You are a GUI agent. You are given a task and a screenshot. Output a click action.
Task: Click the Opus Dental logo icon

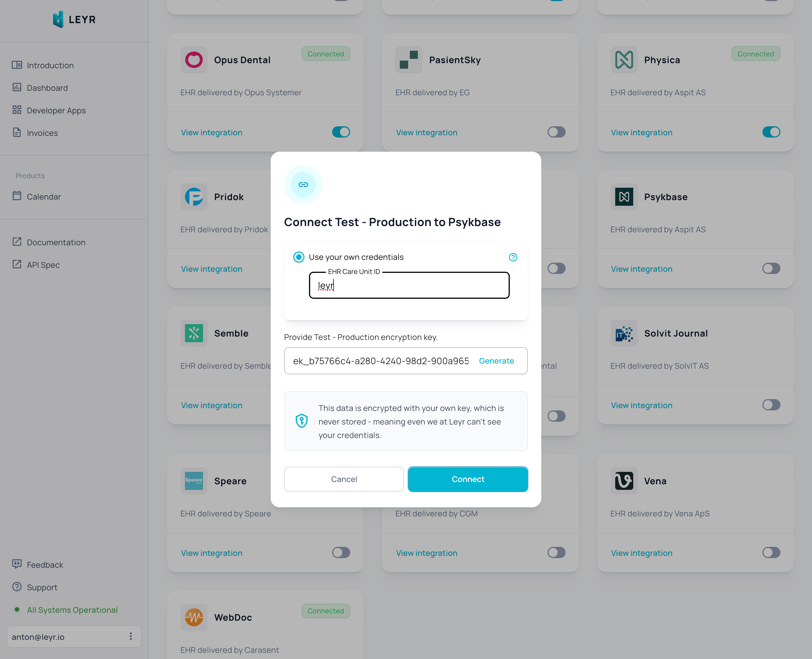pos(194,59)
